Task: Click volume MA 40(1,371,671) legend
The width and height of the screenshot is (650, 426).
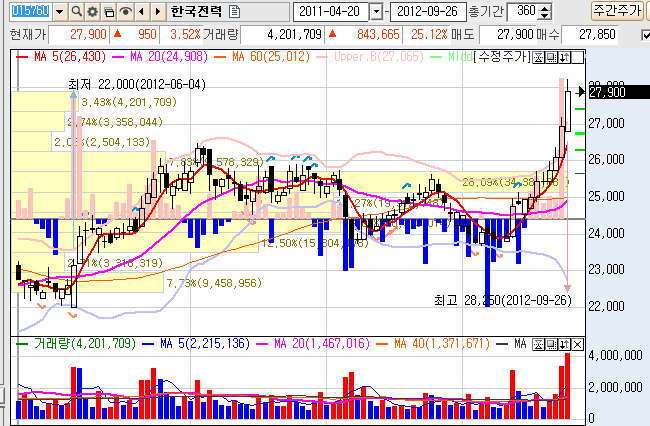Action: point(433,344)
